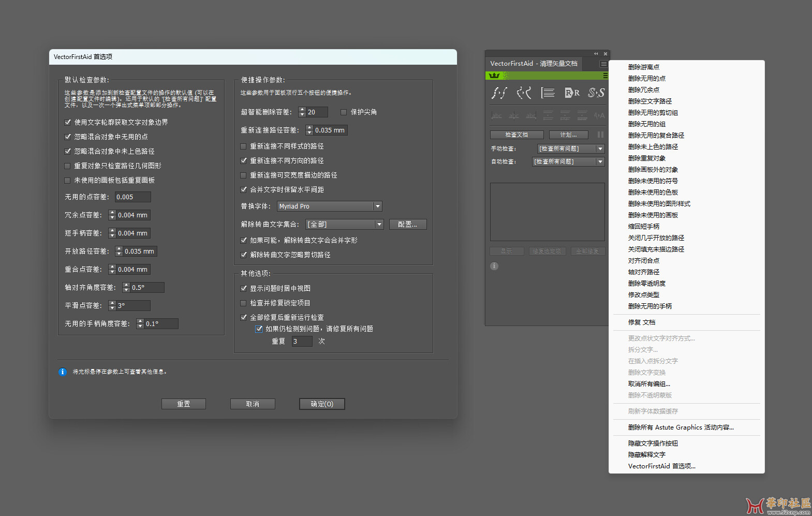812x516 pixels.
Task: Close the VectorFirstAid panel
Action: click(x=606, y=54)
